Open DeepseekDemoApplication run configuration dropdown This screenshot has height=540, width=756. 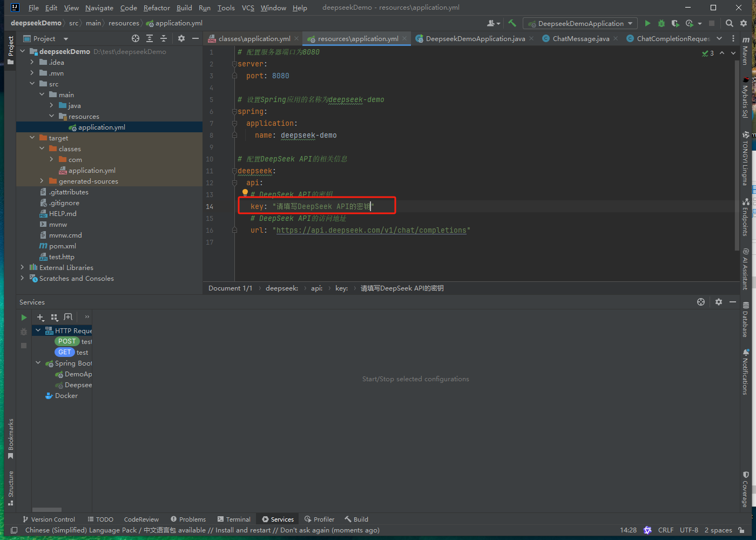pos(580,23)
